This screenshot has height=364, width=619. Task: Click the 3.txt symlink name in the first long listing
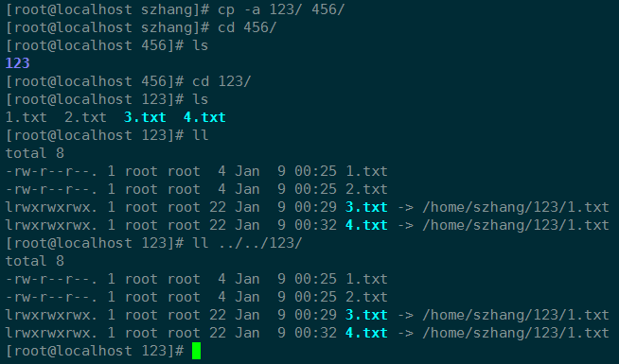pyautogui.click(x=366, y=207)
